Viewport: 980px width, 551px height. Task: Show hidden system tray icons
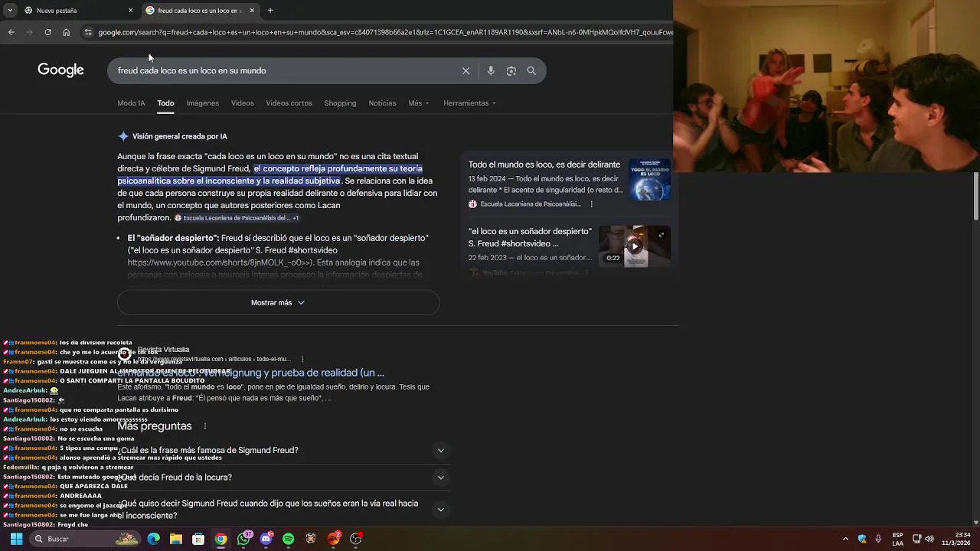pos(845,539)
